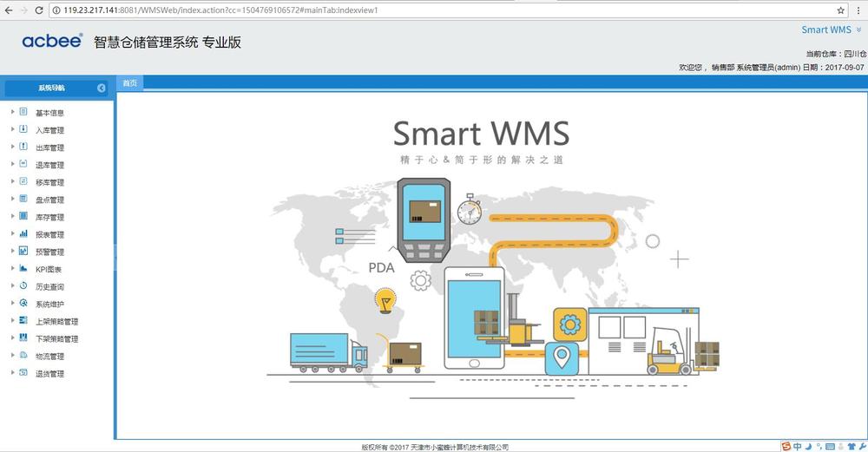Toggle the 中 Chinese input mode indicator
Image resolution: width=868 pixels, height=452 pixels.
click(x=797, y=446)
